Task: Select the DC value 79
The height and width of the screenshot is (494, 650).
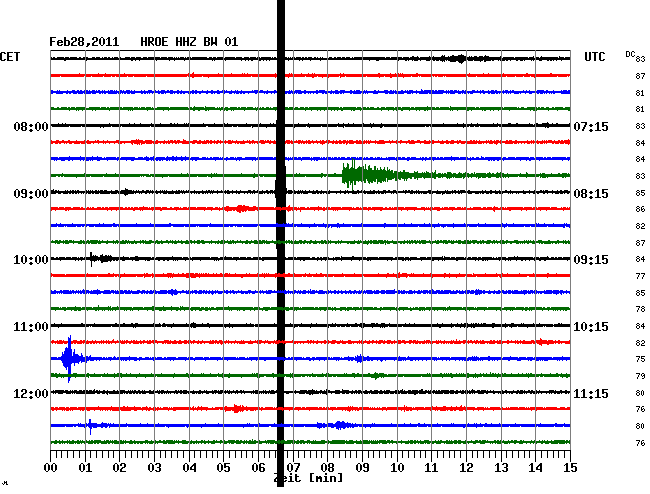Action: click(x=640, y=376)
